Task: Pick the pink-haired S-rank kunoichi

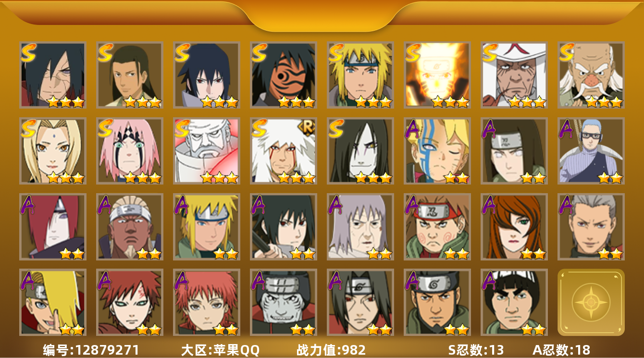Action: pos(130,151)
